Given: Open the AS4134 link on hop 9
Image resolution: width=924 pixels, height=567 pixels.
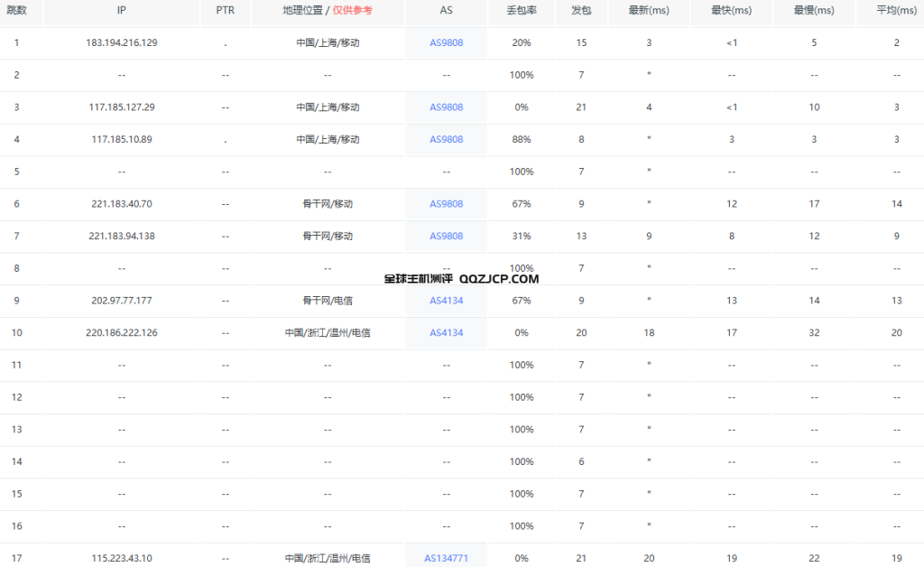Looking at the screenshot, I should pos(446,300).
